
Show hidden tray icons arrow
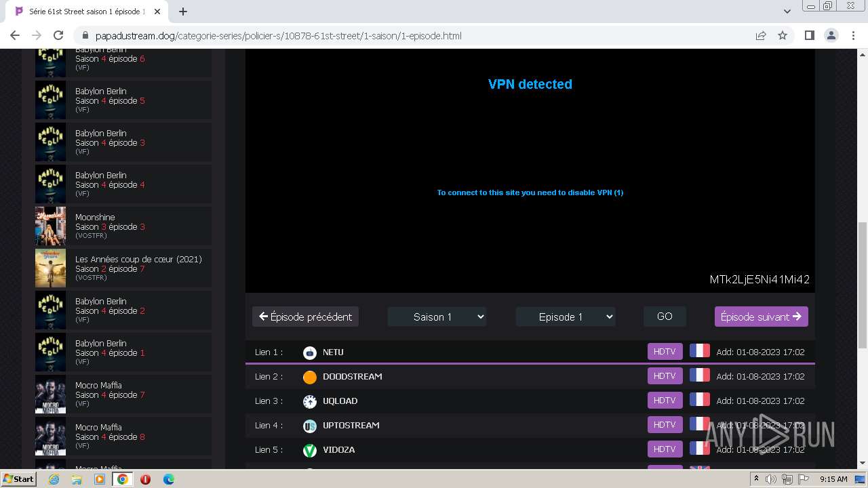(x=756, y=479)
